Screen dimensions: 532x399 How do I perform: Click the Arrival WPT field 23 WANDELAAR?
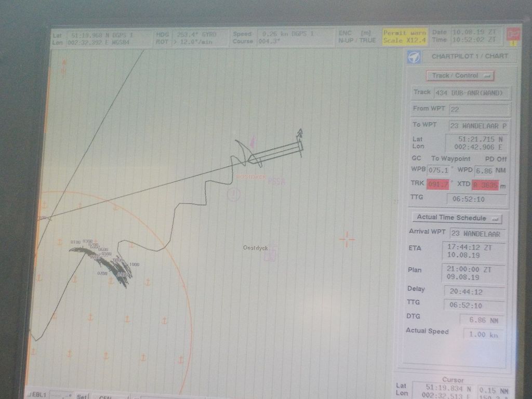[478, 234]
